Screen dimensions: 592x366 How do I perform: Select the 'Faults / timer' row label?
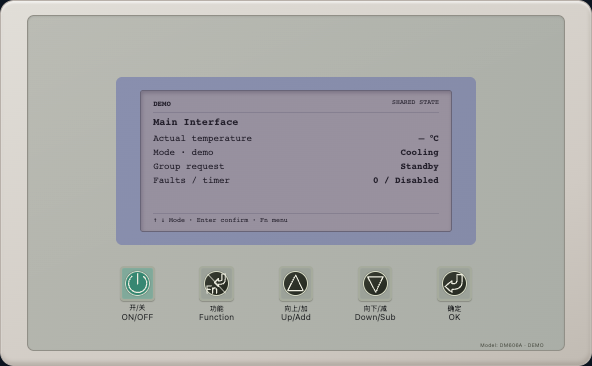point(191,180)
